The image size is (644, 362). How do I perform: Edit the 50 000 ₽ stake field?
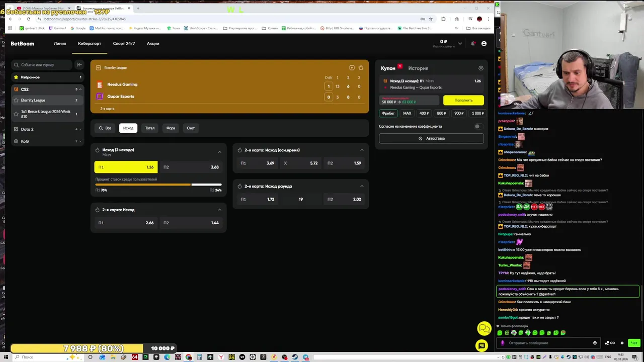(410, 101)
